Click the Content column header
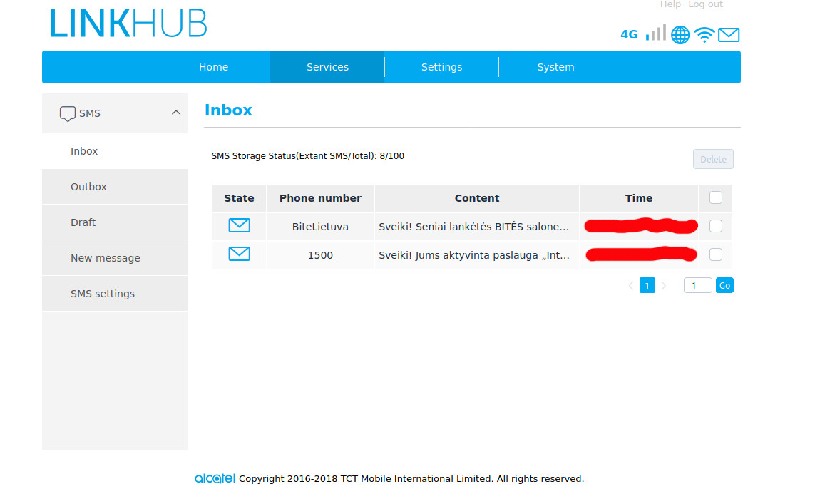The height and width of the screenshot is (504, 815). tap(476, 198)
